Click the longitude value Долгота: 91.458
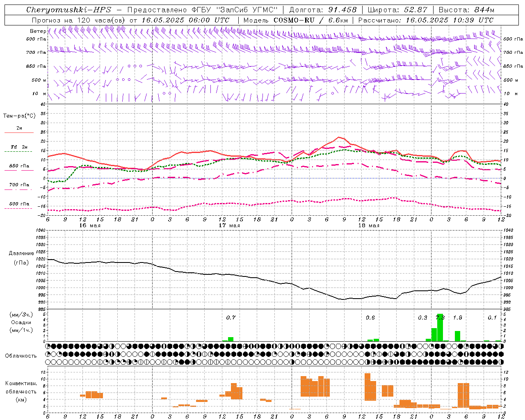 [323, 10]
